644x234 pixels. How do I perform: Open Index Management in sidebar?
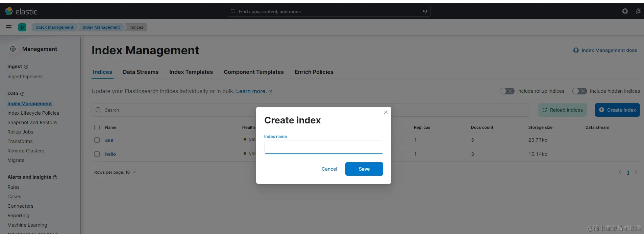tap(29, 104)
